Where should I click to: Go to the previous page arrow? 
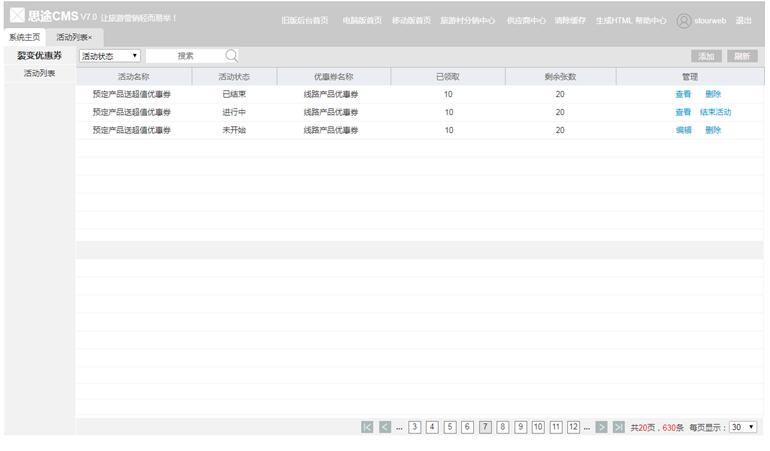[x=385, y=427]
